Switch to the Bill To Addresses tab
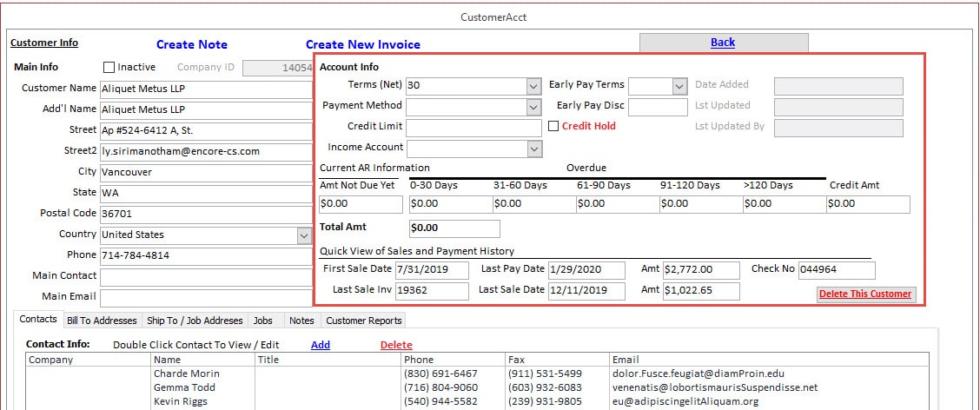 (102, 321)
